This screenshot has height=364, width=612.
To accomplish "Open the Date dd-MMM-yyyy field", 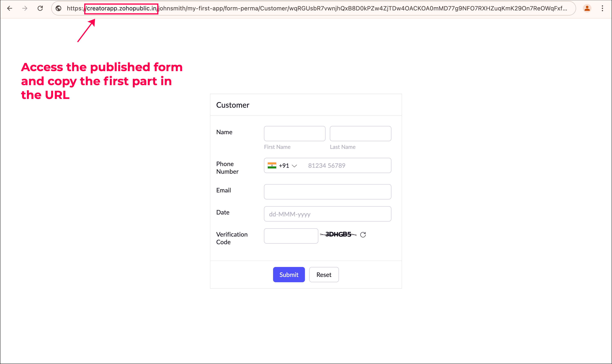I will pos(327,214).
